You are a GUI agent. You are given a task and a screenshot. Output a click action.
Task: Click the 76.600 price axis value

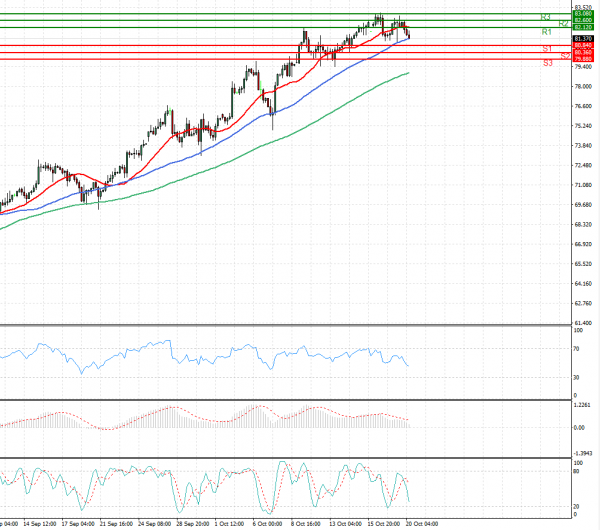point(583,106)
